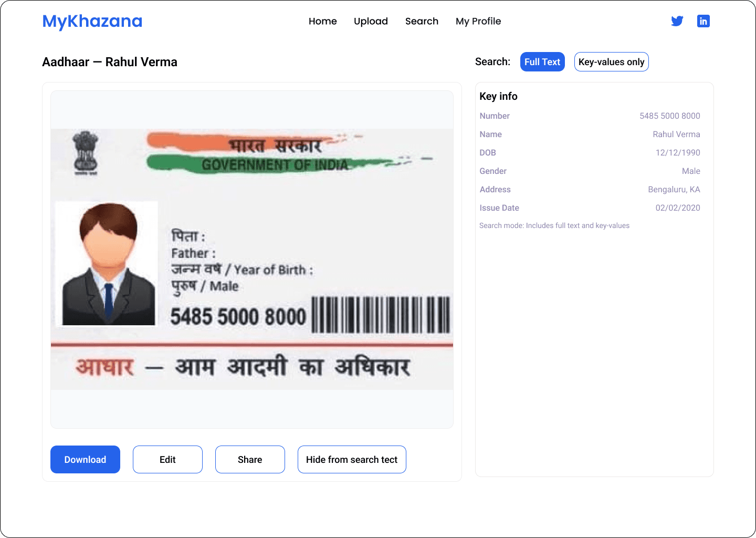Click the Gender label in Key info
Screen dimensions: 756x538
(493, 171)
